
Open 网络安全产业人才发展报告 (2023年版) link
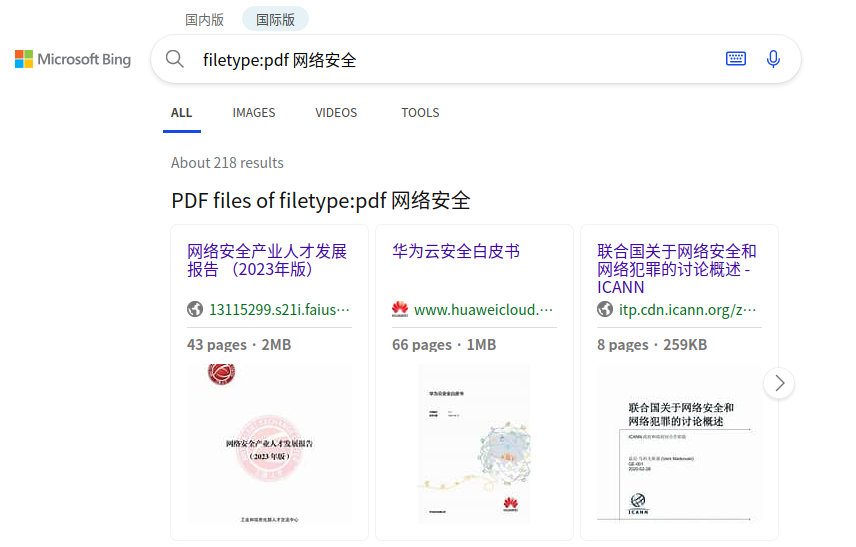point(267,260)
